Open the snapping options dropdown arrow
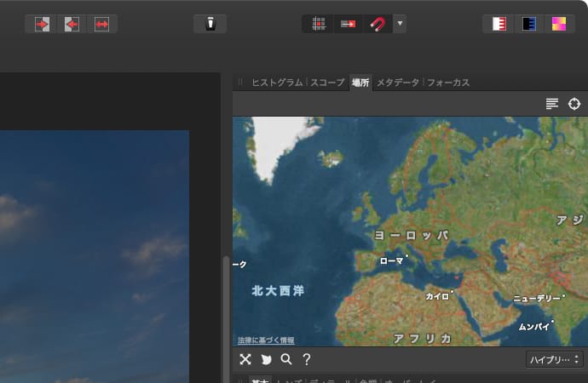588x383 pixels. coord(400,24)
